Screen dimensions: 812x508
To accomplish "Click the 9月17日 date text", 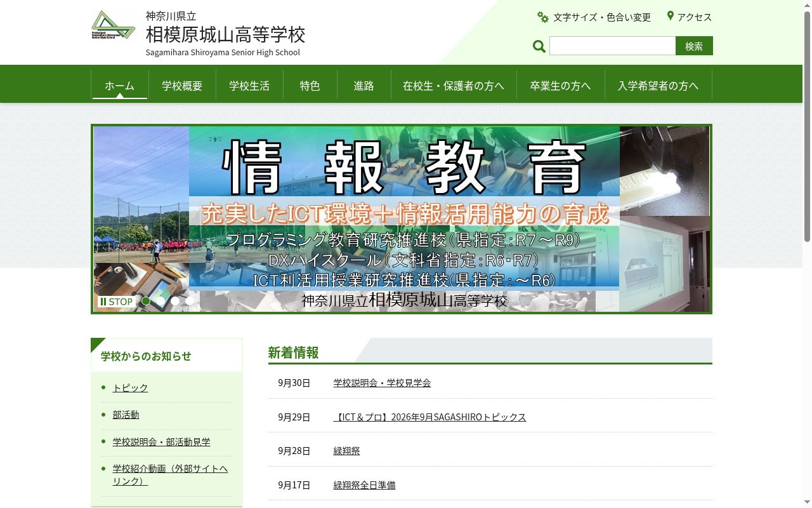I will [294, 485].
